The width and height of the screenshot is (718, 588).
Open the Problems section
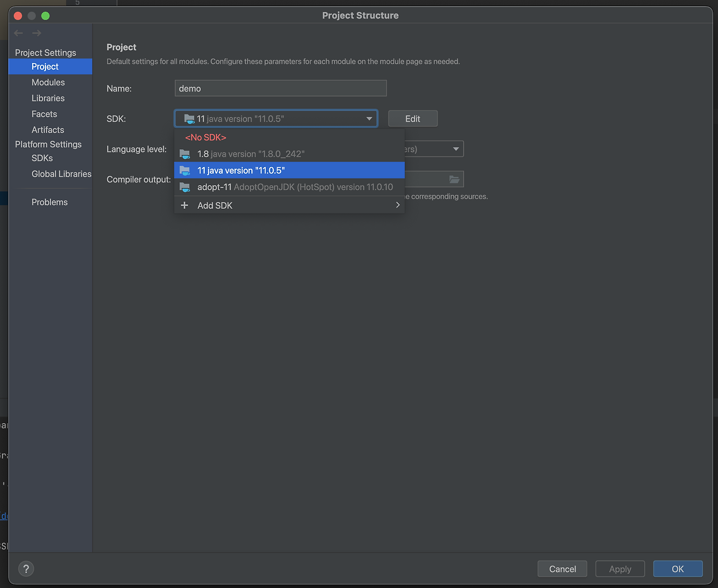pos(50,202)
